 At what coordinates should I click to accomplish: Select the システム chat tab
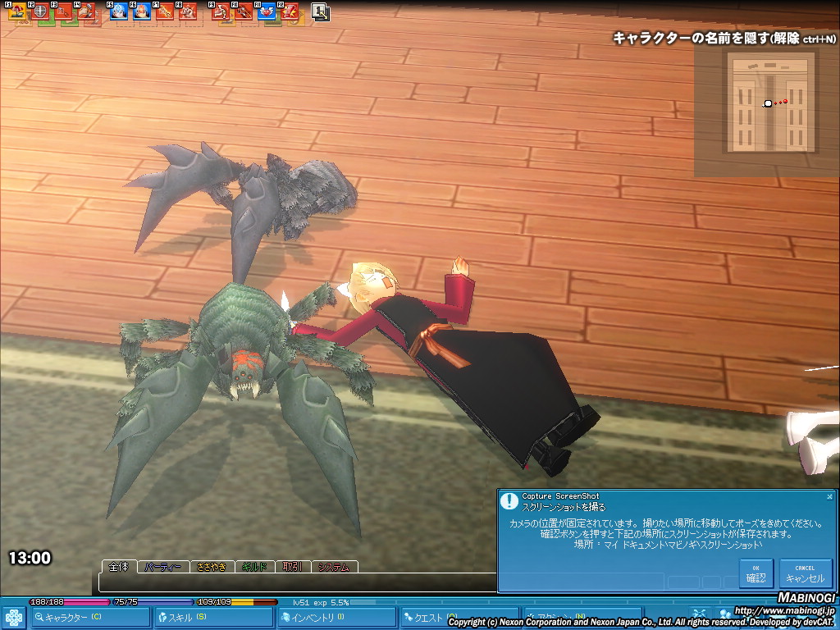click(334, 567)
